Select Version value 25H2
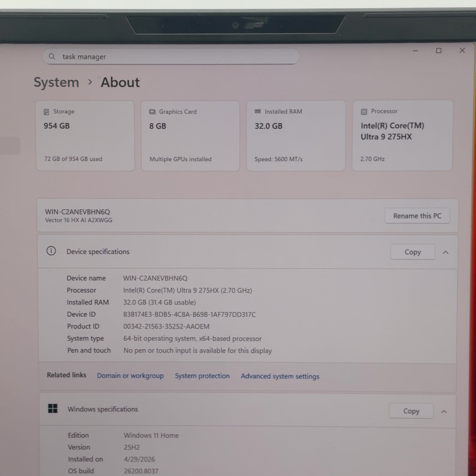The height and width of the screenshot is (476, 476). (x=132, y=447)
